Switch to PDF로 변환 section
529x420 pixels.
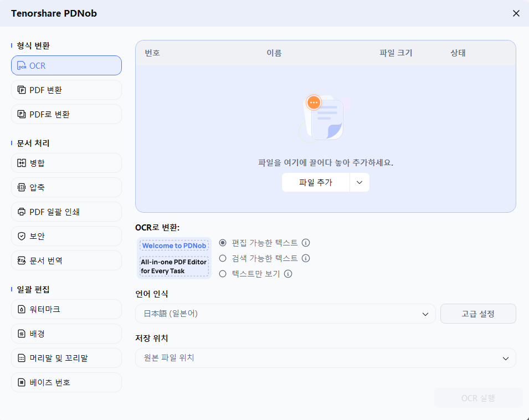tap(66, 114)
